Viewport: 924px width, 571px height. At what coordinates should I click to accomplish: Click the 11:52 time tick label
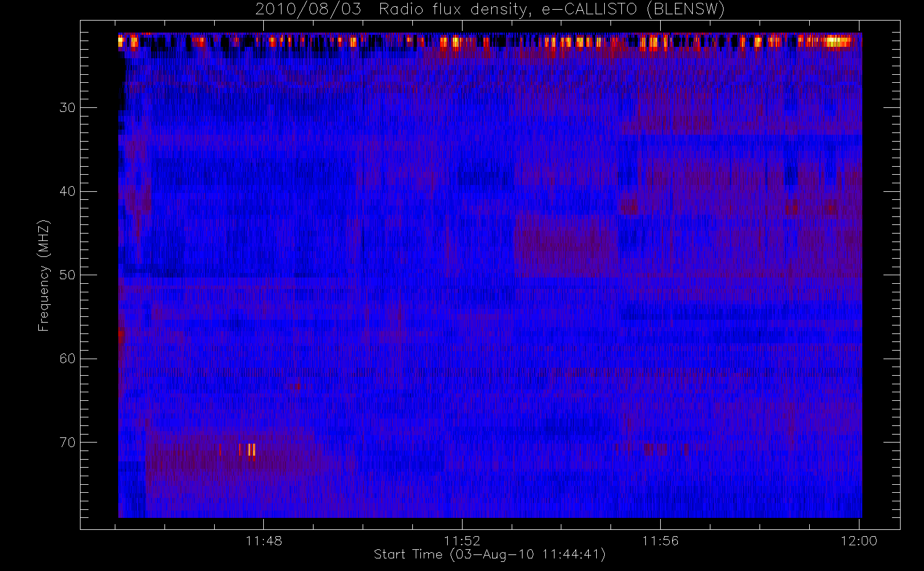click(x=462, y=541)
